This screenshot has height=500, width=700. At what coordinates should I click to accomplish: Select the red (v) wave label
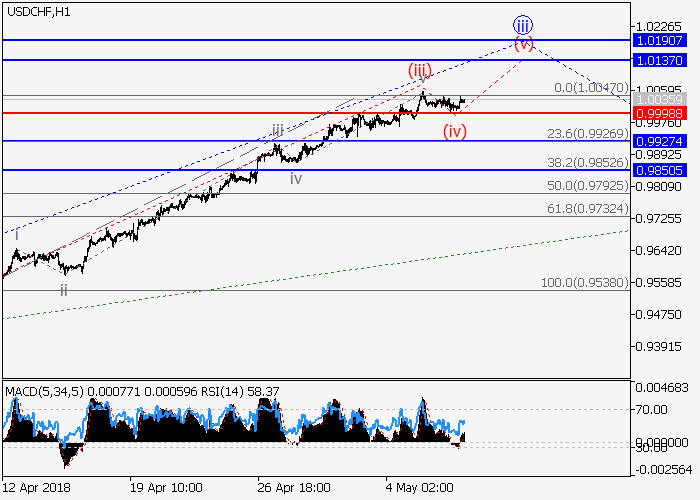click(x=524, y=44)
